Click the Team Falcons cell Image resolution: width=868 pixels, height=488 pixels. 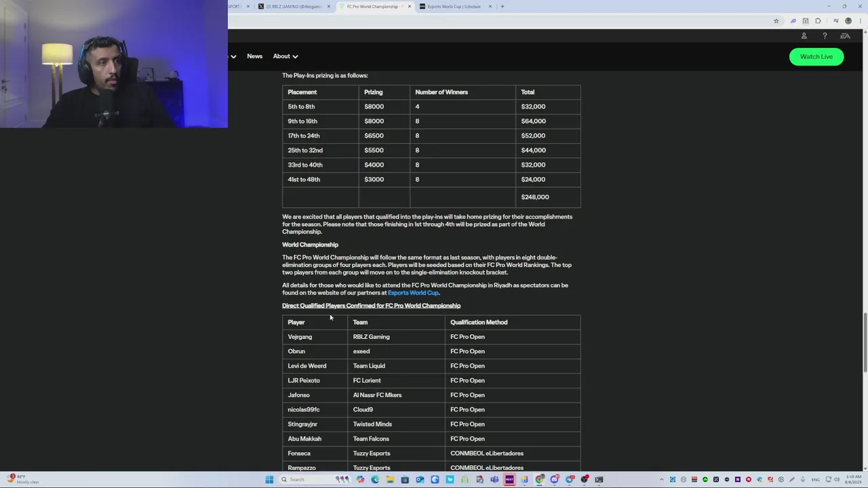pos(396,439)
